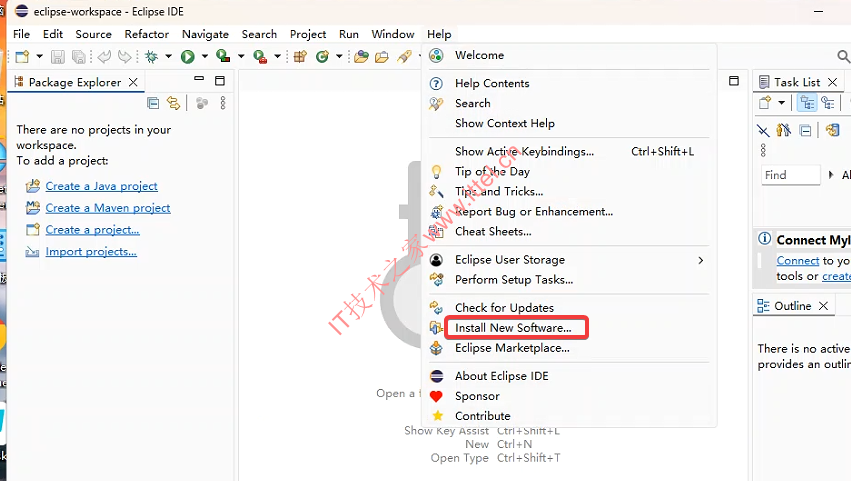Expand the Coverage dropdown arrow
Screen dimensions: 851x481
[241, 56]
